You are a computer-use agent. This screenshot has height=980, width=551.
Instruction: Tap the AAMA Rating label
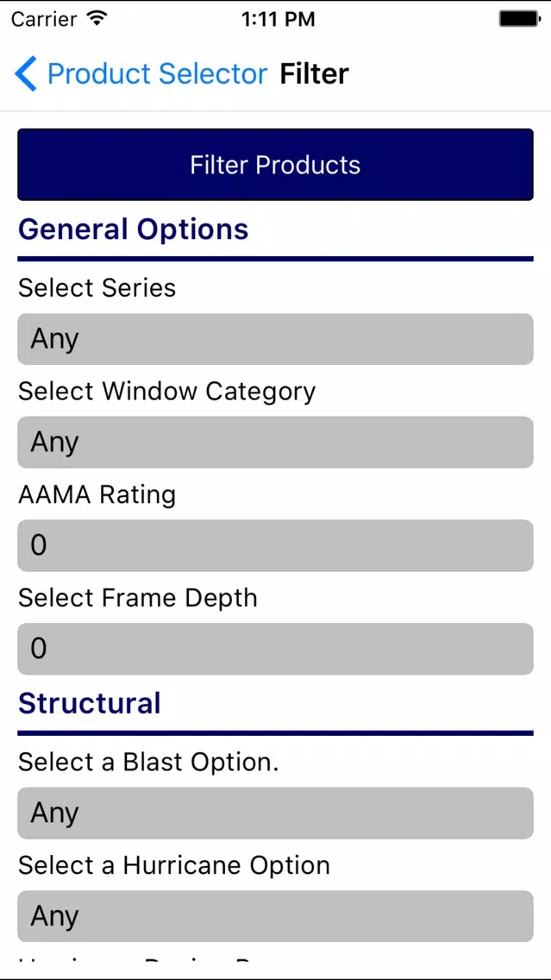[97, 495]
